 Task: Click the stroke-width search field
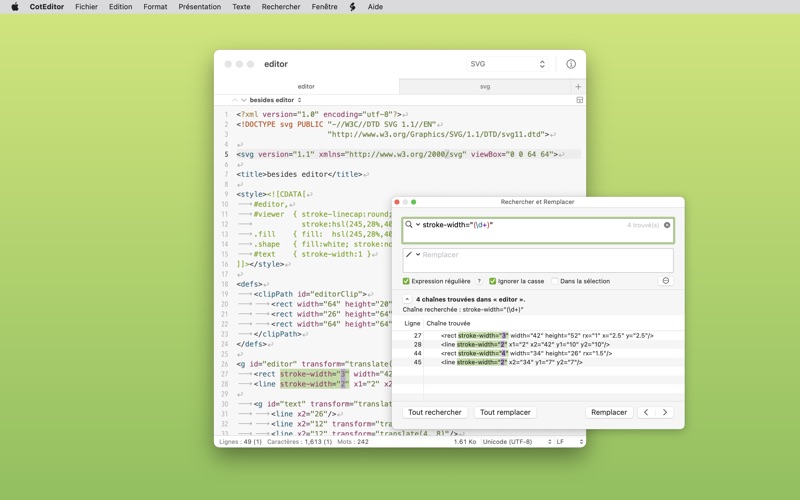tap(538, 231)
